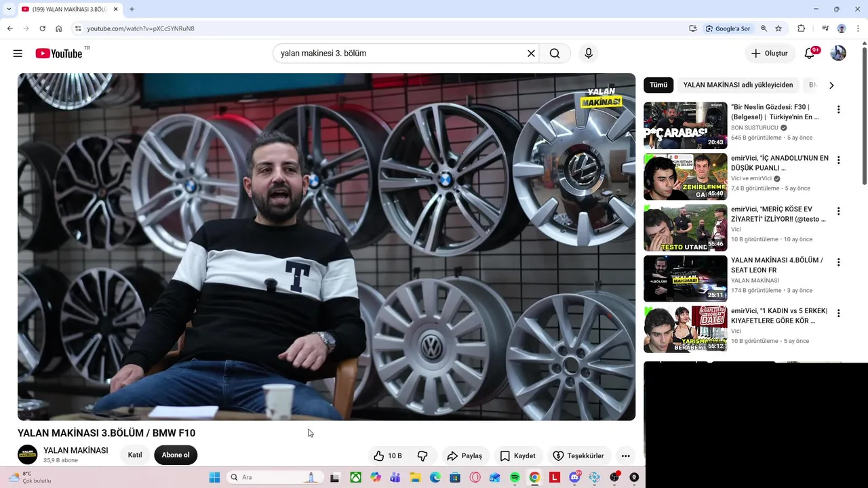868x488 pixels.
Task: Click the Windows taskbar search box 'Ara'
Action: [274, 478]
